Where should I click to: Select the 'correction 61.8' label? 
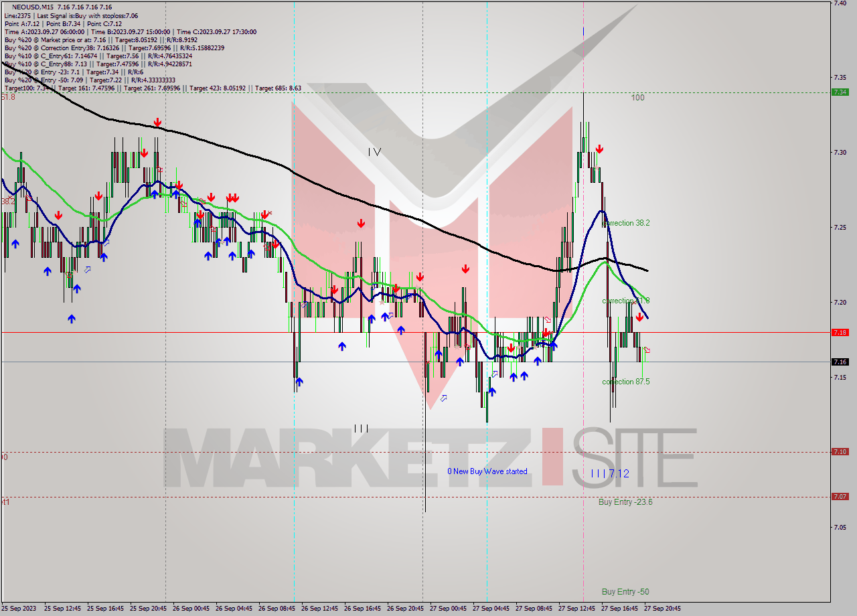[x=626, y=301]
